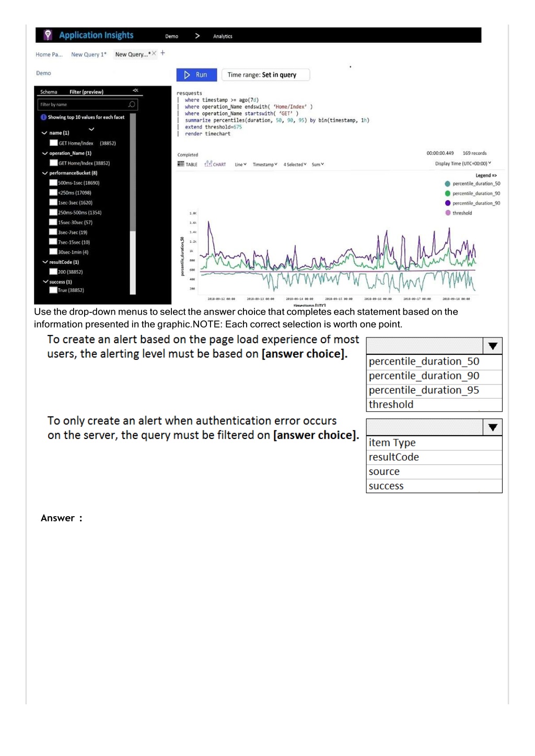Check the 250ms-500ms (1354) facet box
Viewport: 535px width, 756px height.
(x=53, y=213)
